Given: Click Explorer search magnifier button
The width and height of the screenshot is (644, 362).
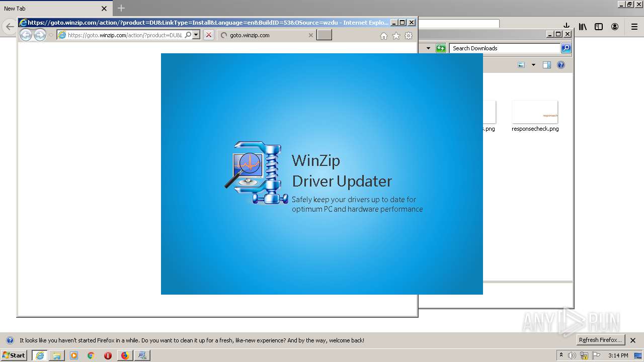Looking at the screenshot, I should tap(566, 48).
